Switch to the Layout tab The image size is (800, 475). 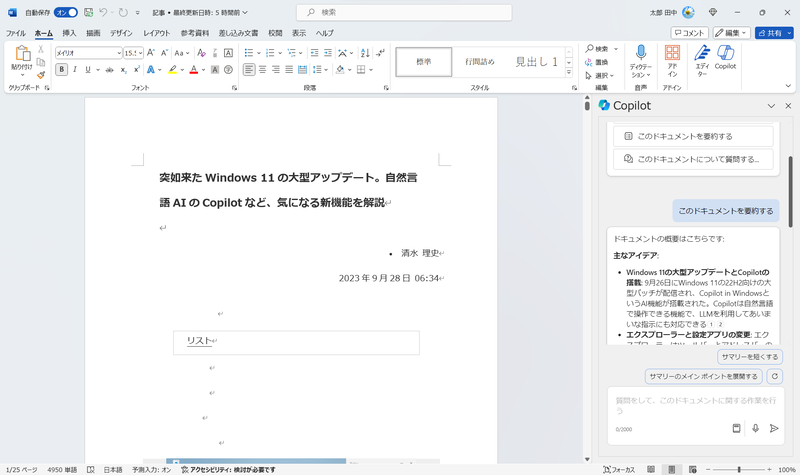[157, 33]
